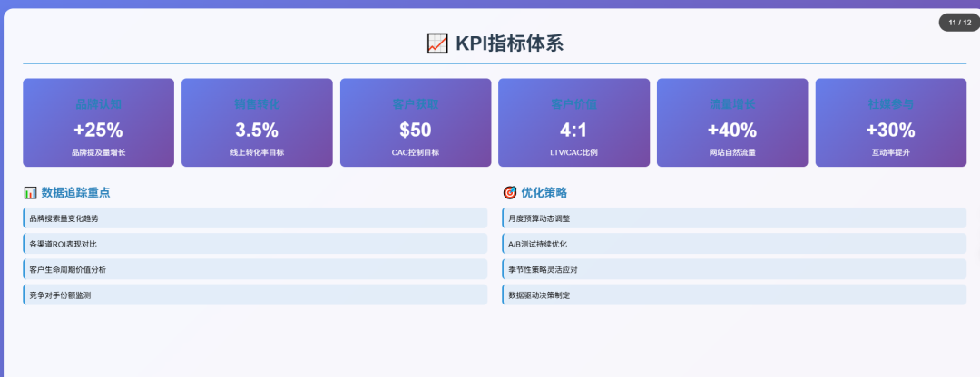Click the target icon beside 优化策略
Screen dimensions: 980x377
(x=509, y=193)
